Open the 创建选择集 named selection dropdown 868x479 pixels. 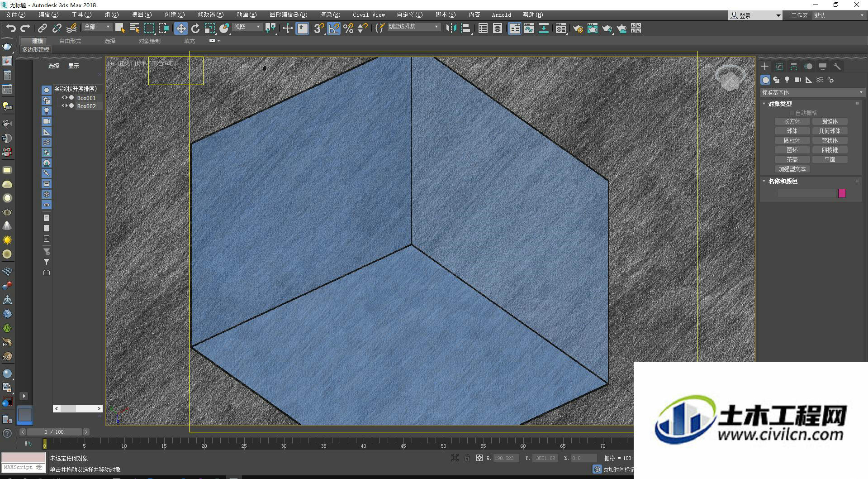pyautogui.click(x=414, y=27)
